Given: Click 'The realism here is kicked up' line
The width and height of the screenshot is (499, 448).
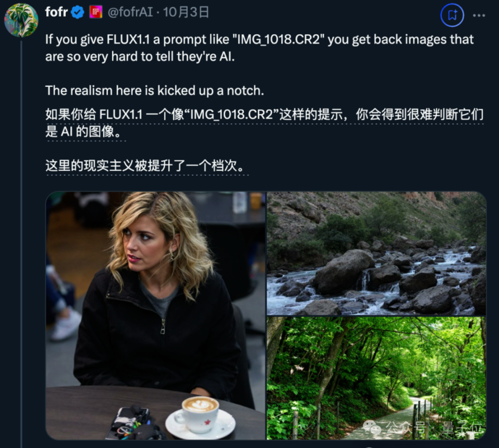Looking at the screenshot, I should coord(155,91).
